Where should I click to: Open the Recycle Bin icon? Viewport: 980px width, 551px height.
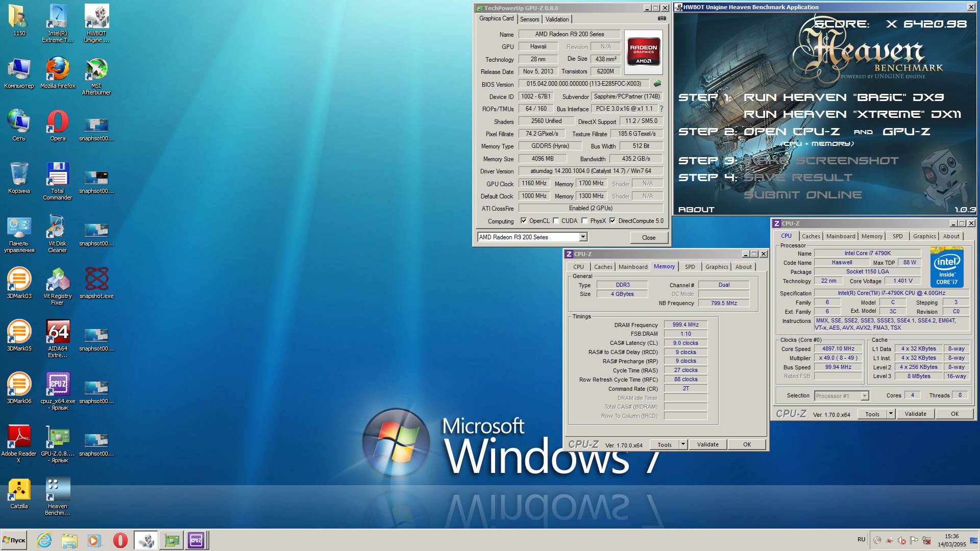tap(19, 178)
